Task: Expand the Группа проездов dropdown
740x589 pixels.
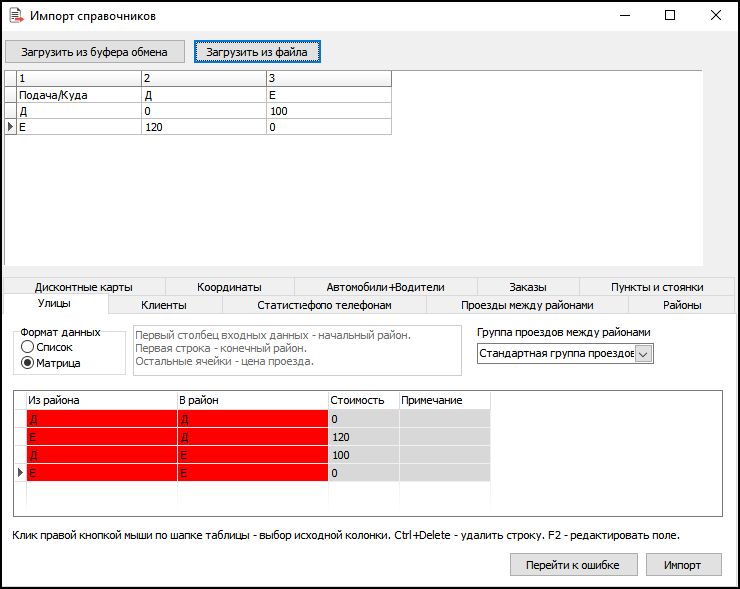Action: pyautogui.click(x=643, y=353)
